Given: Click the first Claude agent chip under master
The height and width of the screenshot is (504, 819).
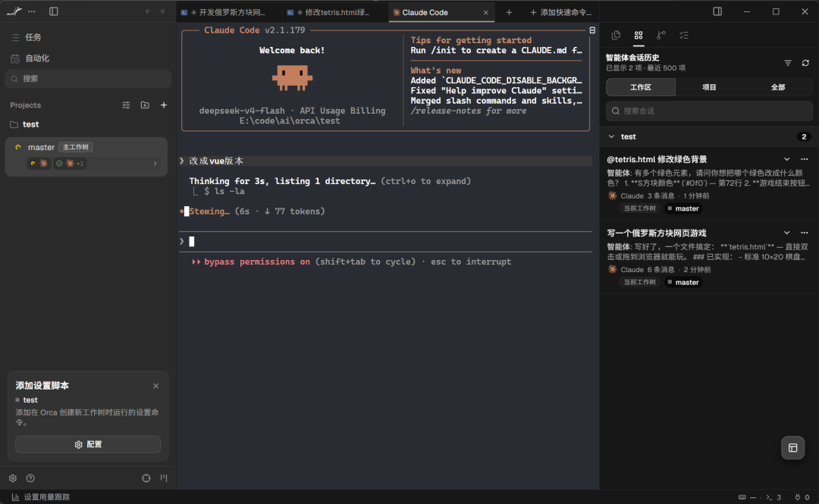Looking at the screenshot, I should click(x=39, y=164).
